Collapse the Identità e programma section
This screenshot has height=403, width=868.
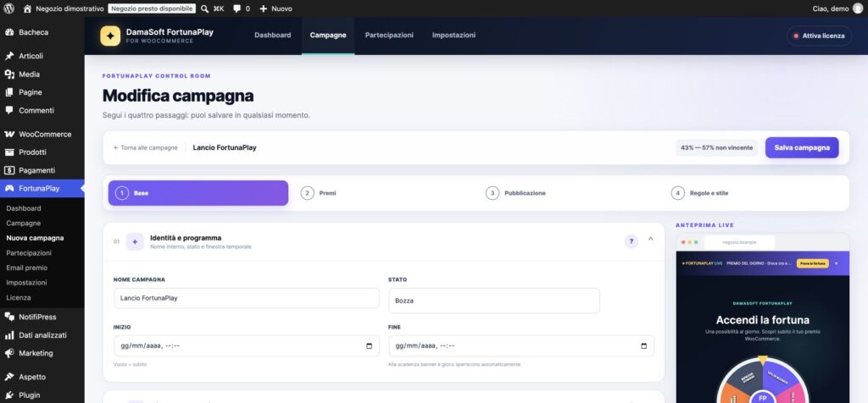[650, 239]
